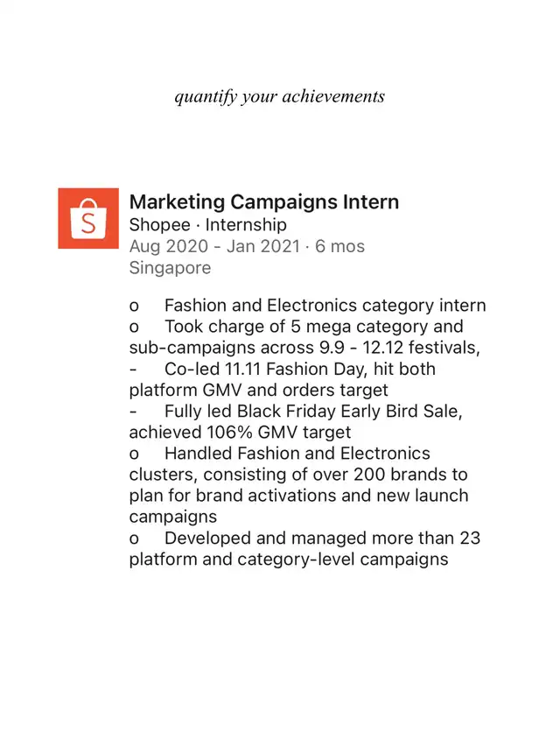The image size is (560, 747).
Task: Click the white shopping bag inside Shopee logo
Action: coord(88,219)
